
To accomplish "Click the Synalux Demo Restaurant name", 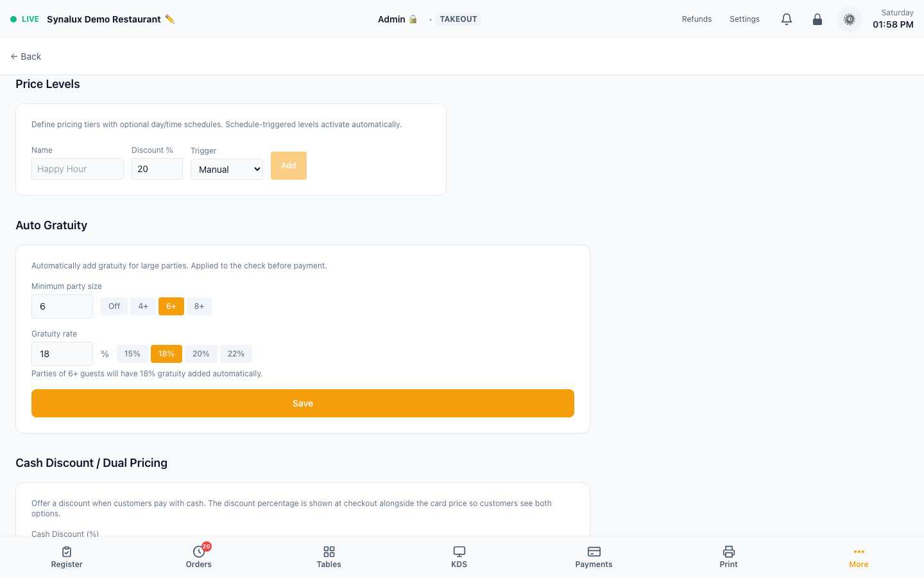I will coord(104,19).
